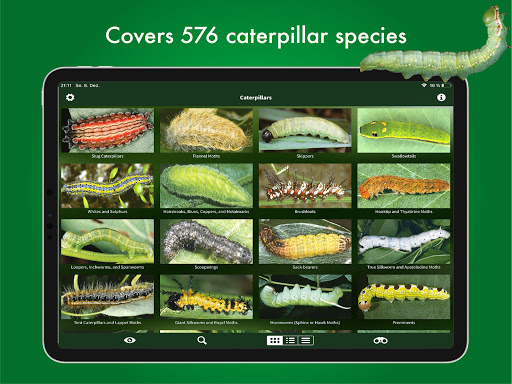Select the 'Prominents' label

coord(404,323)
